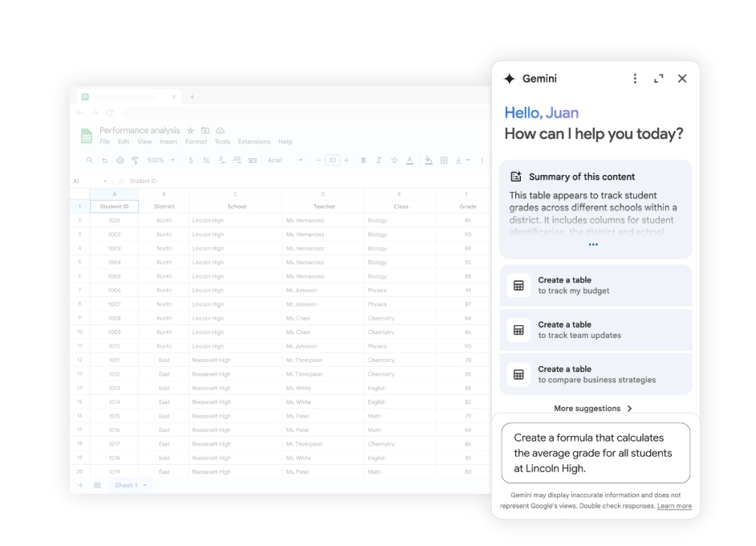Open the zoom level dropdown
This screenshot has width=756, height=546.
click(161, 160)
